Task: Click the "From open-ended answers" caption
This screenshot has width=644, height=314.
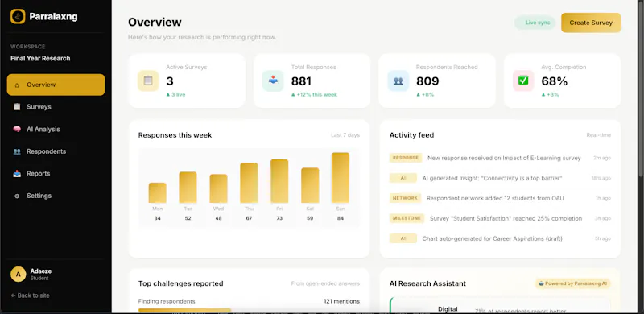Action: [325, 283]
